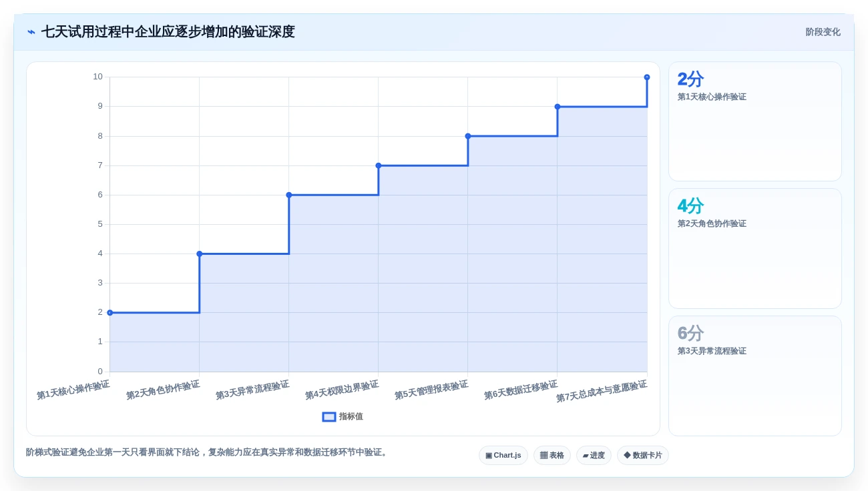Click data point at value 4
The image size is (868, 491).
click(200, 254)
